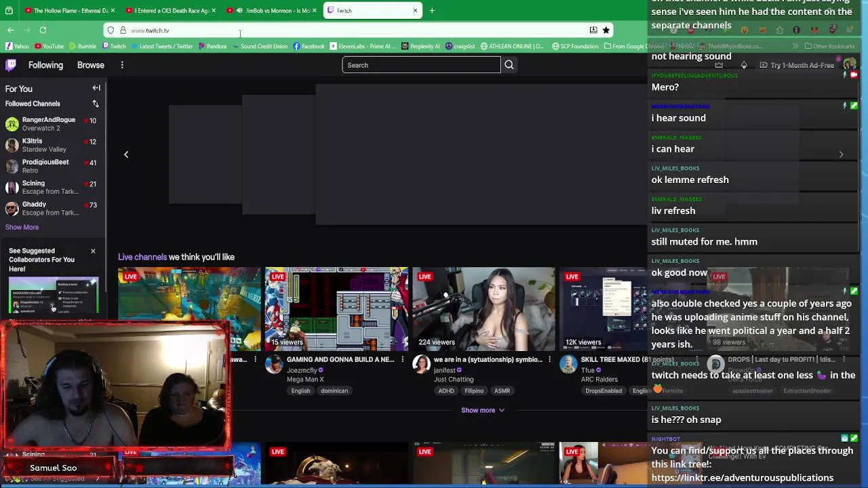Open janifest channel avatar

click(421, 365)
